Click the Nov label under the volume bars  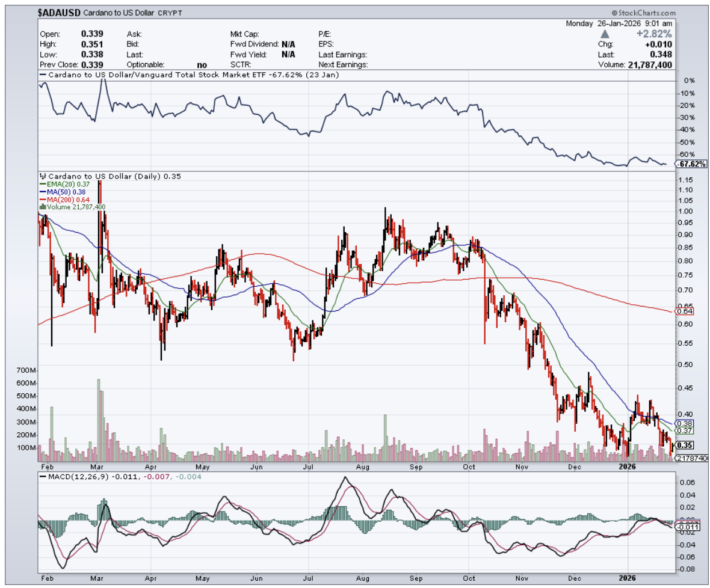pyautogui.click(x=522, y=467)
